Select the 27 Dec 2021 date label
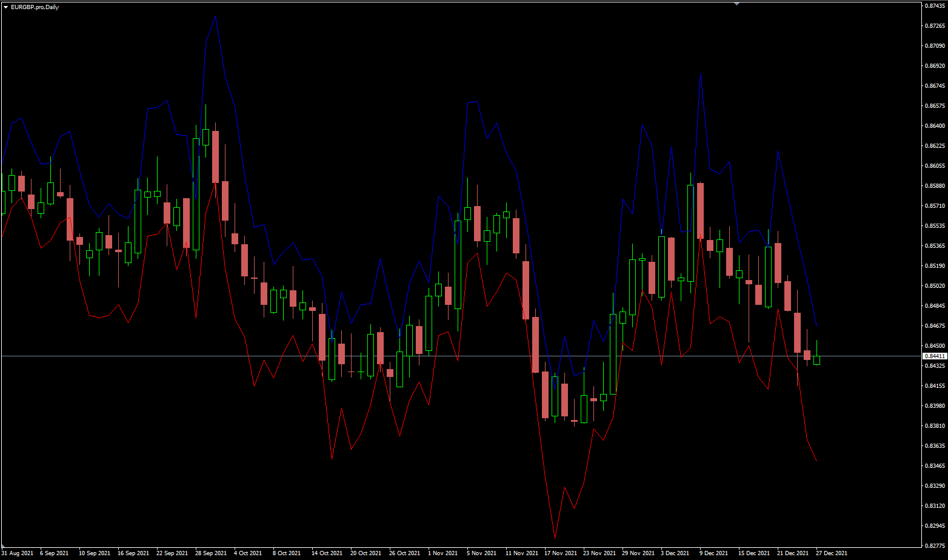Viewport: 948px width, 560px height. 833,553
